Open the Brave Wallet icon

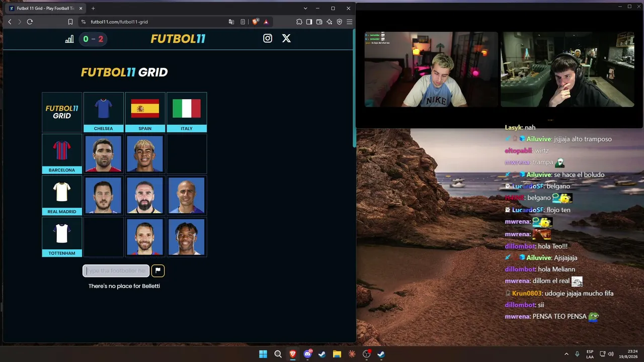[x=319, y=22]
